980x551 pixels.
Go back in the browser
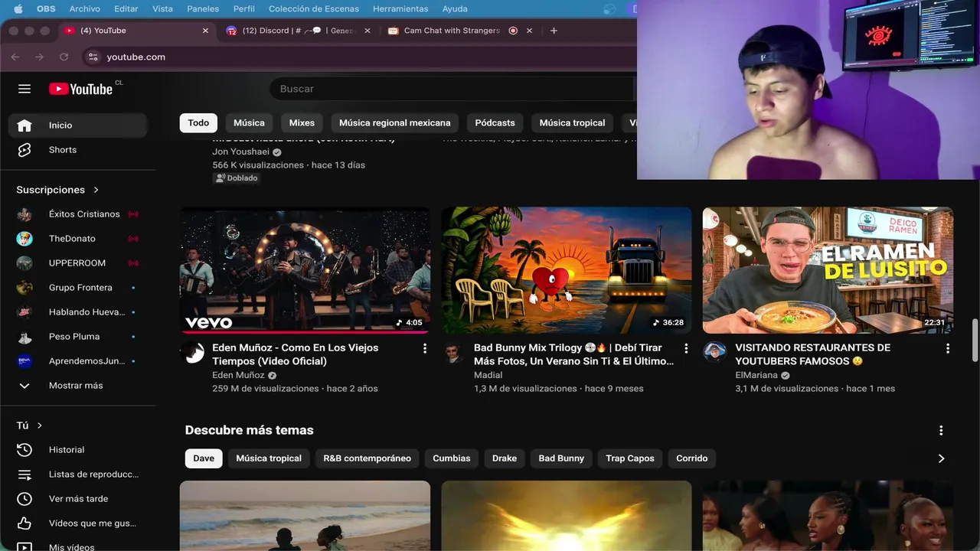coord(15,57)
